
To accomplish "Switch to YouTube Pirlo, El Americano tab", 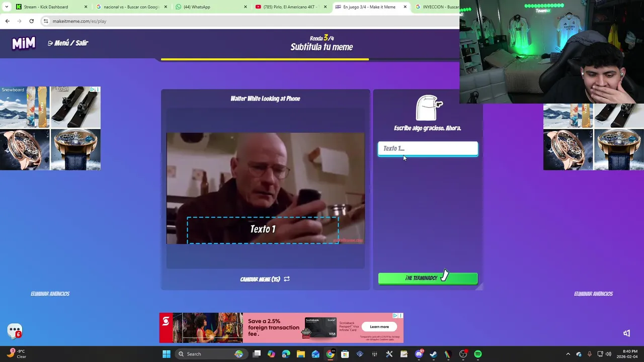I will point(291,7).
